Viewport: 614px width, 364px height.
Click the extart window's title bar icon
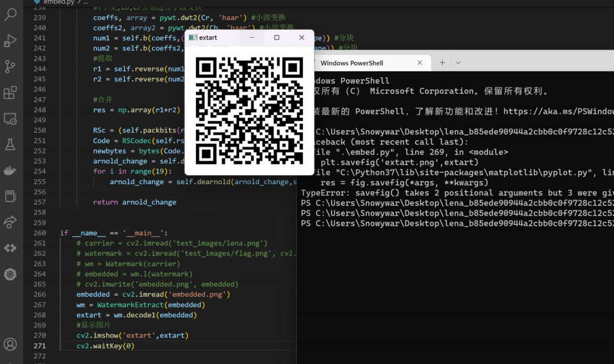pos(192,38)
